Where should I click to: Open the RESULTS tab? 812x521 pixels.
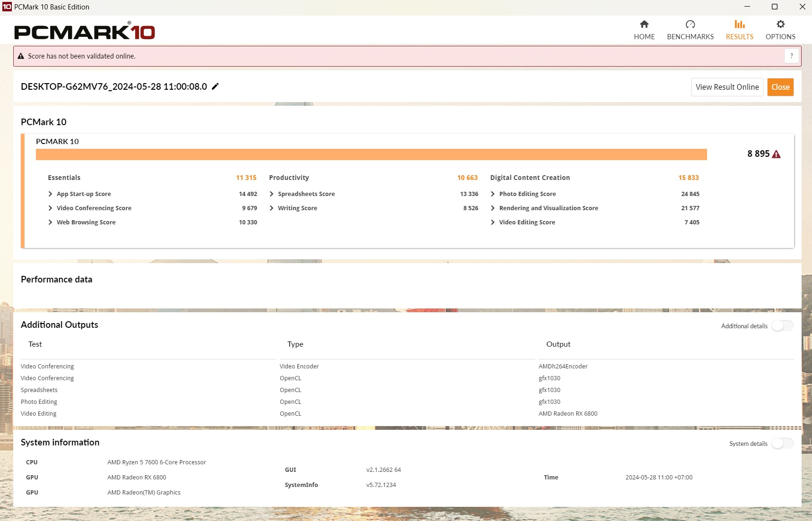point(739,30)
